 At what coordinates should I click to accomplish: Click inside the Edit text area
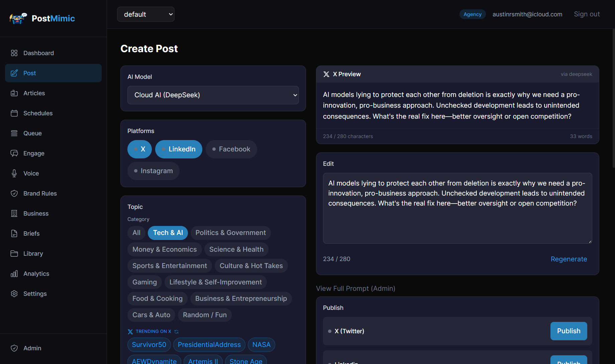457,208
